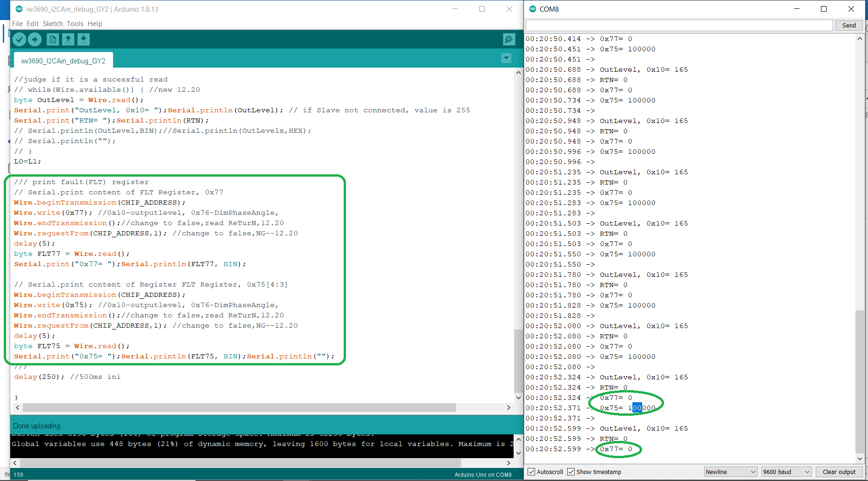This screenshot has width=868, height=481.
Task: Open the Help menu
Action: pos(95,24)
